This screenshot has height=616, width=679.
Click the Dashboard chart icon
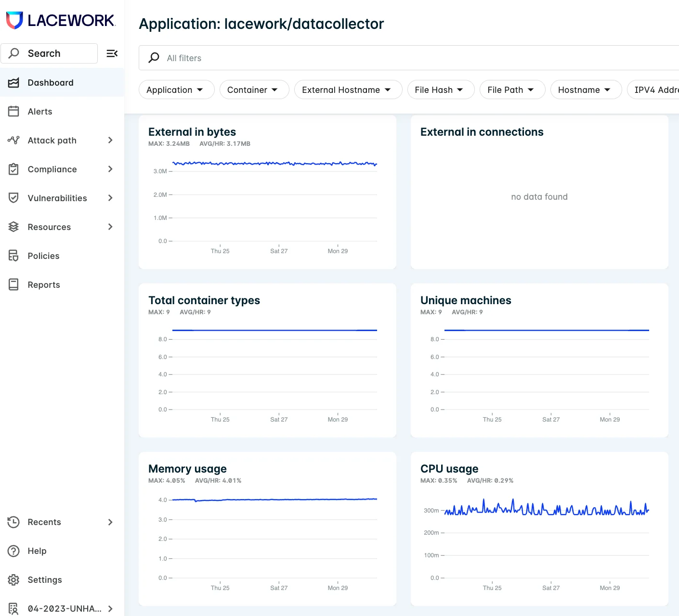[x=13, y=83]
